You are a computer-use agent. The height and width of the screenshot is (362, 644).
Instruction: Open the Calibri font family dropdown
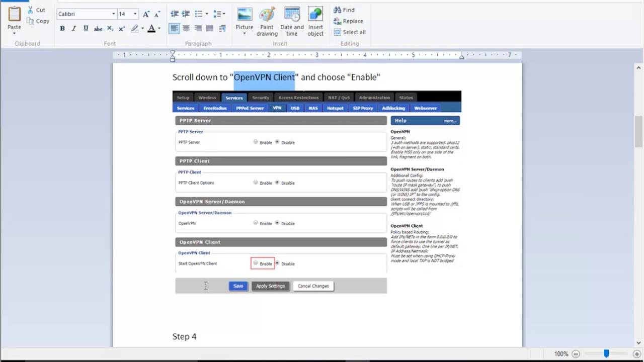pos(114,14)
